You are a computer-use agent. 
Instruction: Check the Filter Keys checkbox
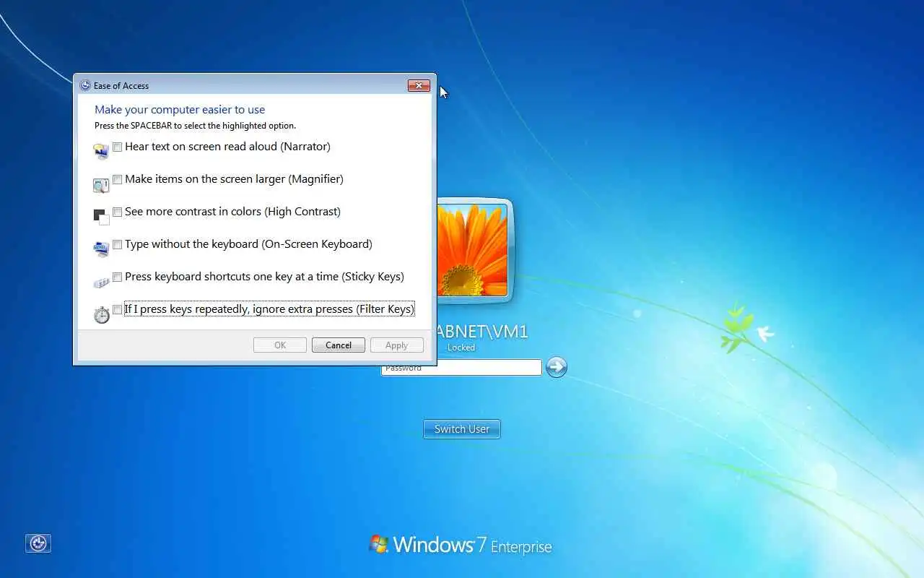117,310
